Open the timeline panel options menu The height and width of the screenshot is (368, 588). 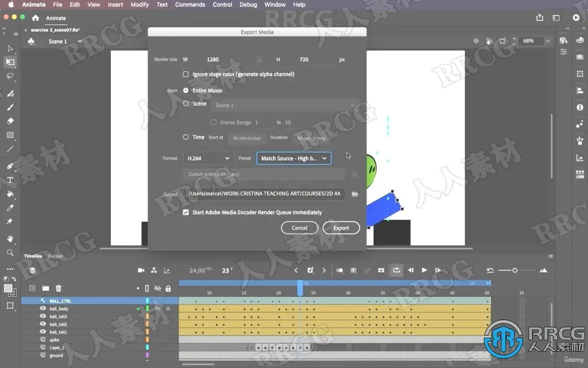pos(551,256)
